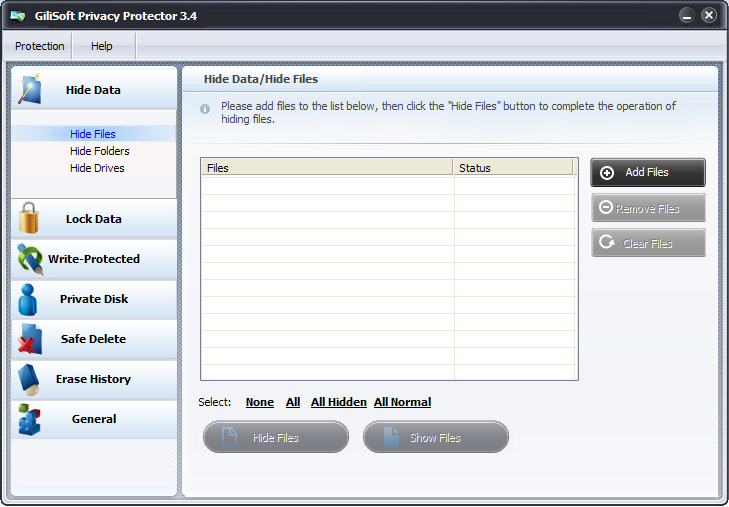Image resolution: width=729 pixels, height=507 pixels.
Task: Click the Erase History eraser icon
Action: 29,379
